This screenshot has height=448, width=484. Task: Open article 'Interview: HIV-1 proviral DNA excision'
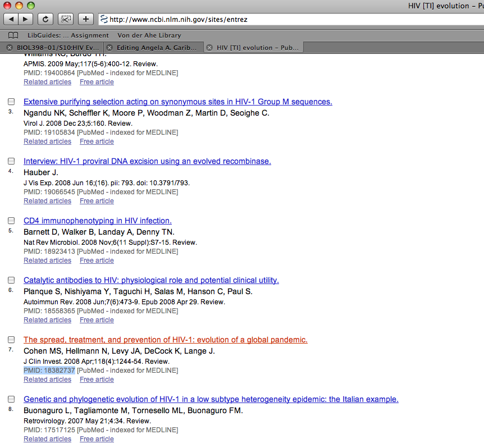coord(147,161)
